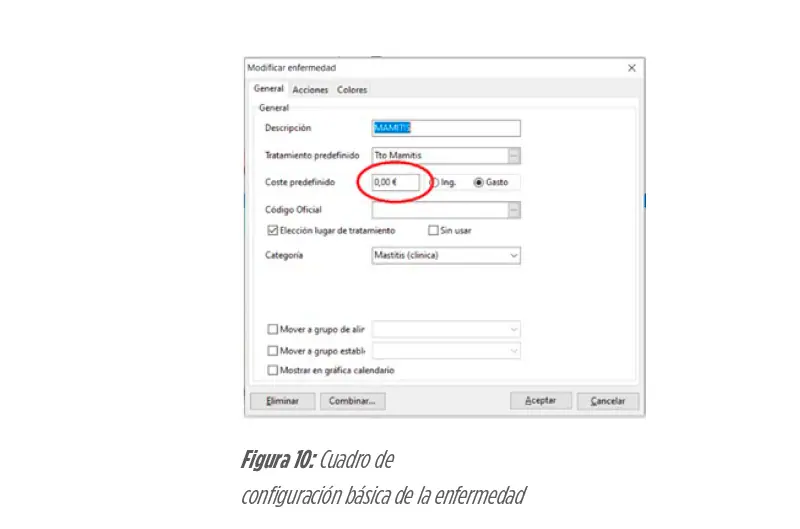Viewport: 800px width, 529px height.
Task: Open the stable group dropdown list
Action: coord(514,351)
